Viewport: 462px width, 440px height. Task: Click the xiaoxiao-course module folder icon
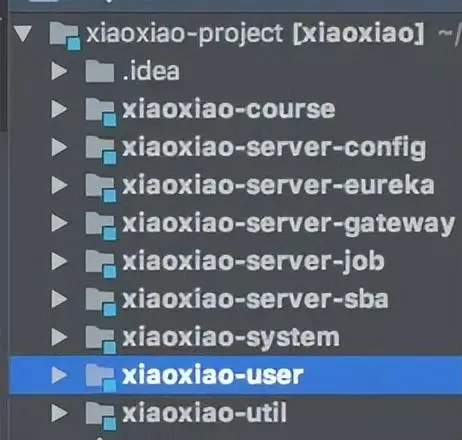tap(100, 112)
